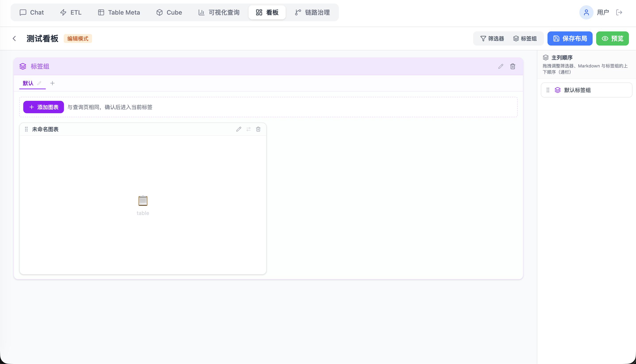Open the 可视化查询 tab

click(219, 12)
